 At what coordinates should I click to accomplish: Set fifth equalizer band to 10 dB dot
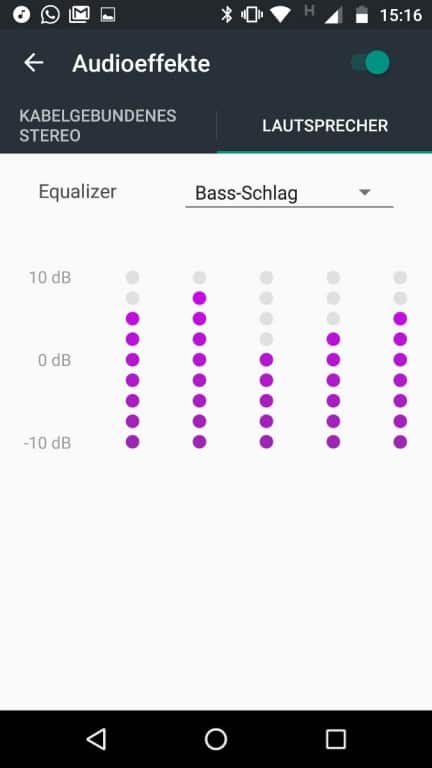coord(400,278)
